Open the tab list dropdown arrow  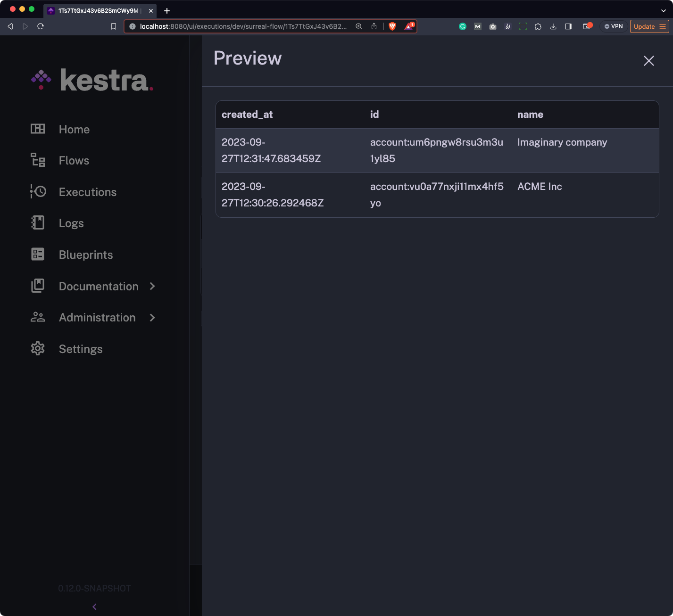[664, 10]
